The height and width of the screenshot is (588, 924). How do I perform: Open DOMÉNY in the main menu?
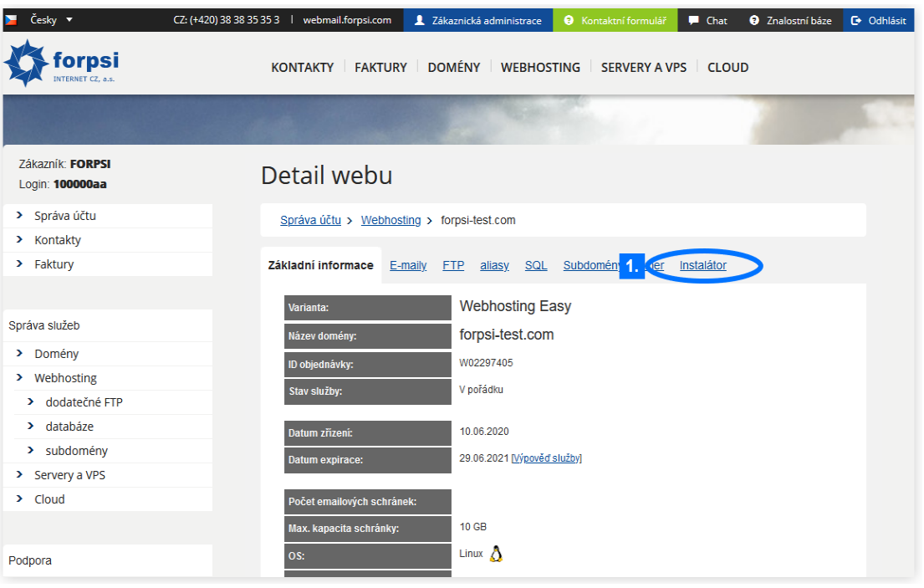454,68
